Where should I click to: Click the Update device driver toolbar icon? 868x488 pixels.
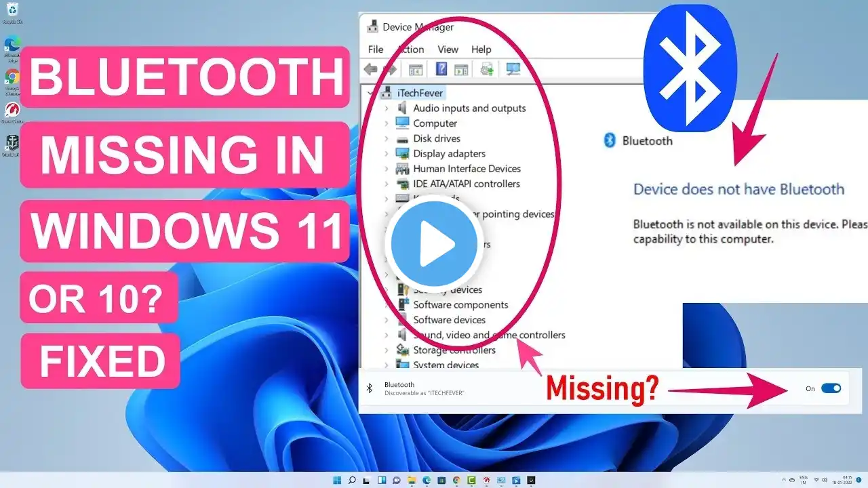point(487,69)
